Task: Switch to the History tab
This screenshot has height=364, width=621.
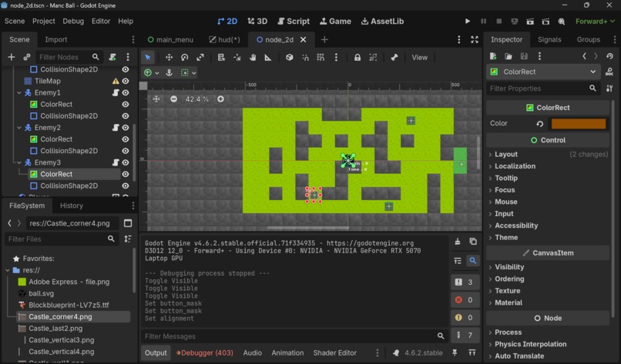Action: pyautogui.click(x=72, y=205)
